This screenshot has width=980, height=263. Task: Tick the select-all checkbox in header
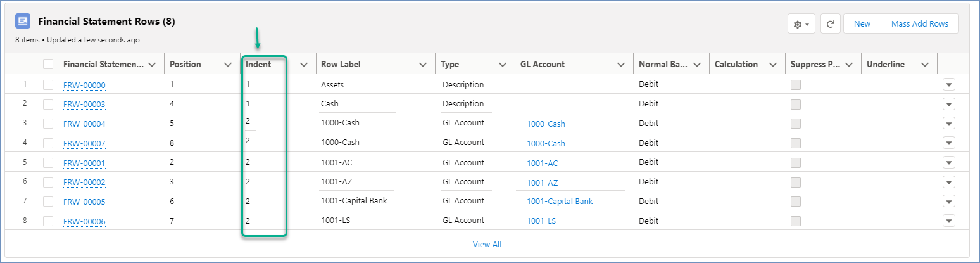tap(48, 64)
